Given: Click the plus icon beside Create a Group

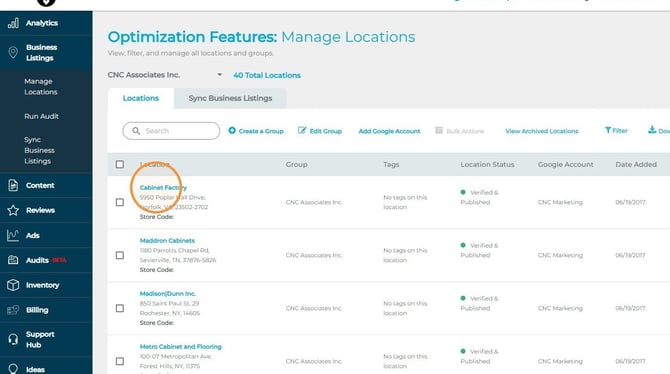Looking at the screenshot, I should click(232, 130).
